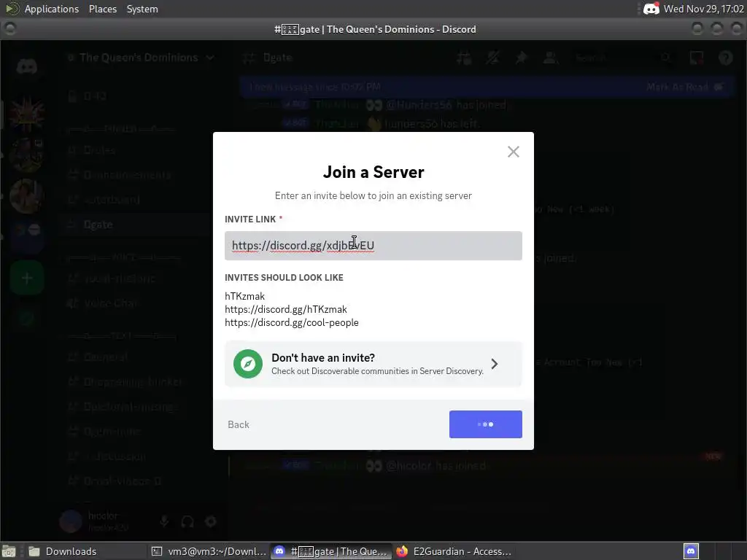This screenshot has width=747, height=560.
Task: Expand The Queen's Dominions server dropdown
Action: [209, 58]
